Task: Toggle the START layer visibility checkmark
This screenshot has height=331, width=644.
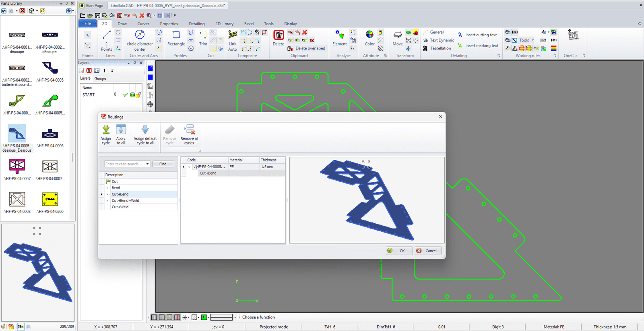Action: point(126,95)
